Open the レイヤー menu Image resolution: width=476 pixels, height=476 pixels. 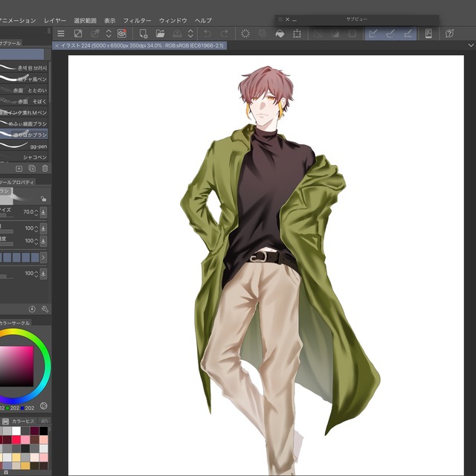click(55, 21)
